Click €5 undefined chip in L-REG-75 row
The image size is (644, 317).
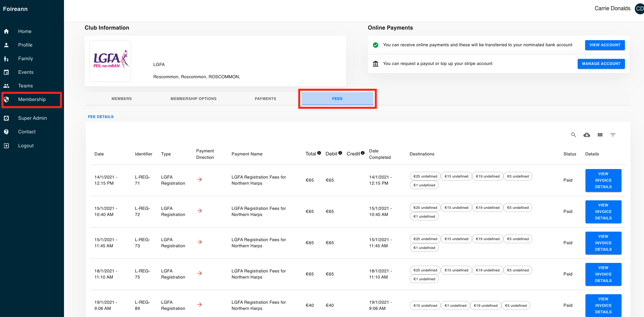pos(518,270)
